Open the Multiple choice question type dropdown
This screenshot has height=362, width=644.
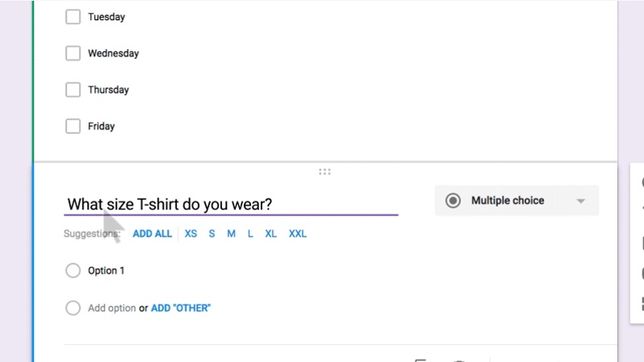click(516, 201)
